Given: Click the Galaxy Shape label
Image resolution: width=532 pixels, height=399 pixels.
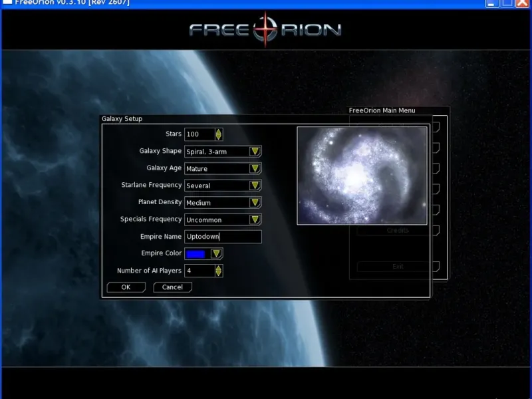Looking at the screenshot, I should click(x=160, y=151).
